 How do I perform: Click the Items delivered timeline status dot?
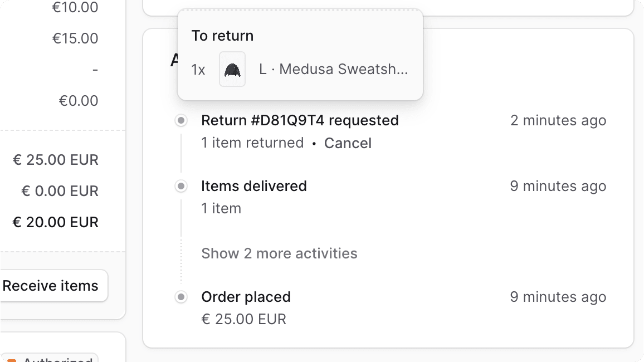(x=180, y=186)
